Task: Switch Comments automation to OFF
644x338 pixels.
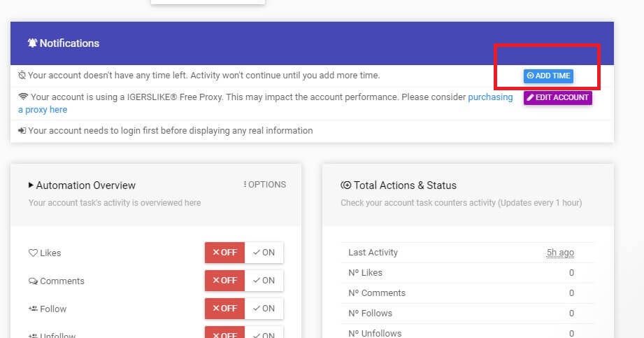Action: tap(224, 281)
